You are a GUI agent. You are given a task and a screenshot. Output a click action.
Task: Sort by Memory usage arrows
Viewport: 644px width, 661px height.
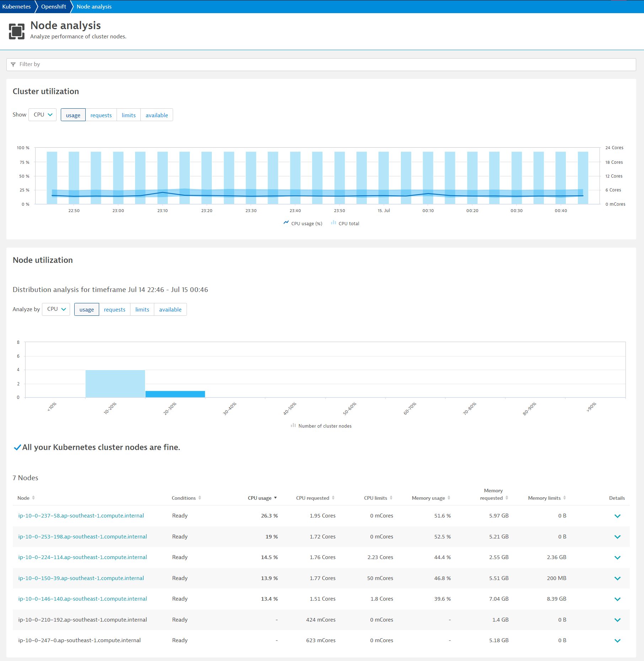(449, 498)
